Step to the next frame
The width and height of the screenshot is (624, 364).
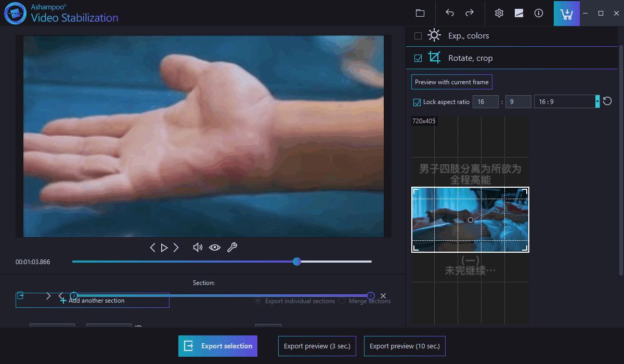point(176,248)
